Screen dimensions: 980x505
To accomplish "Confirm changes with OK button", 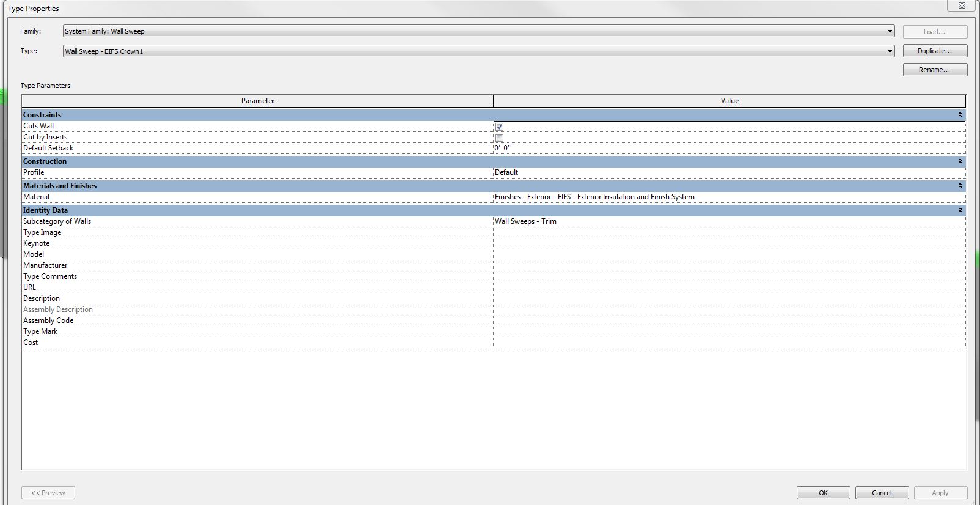I will (x=823, y=493).
